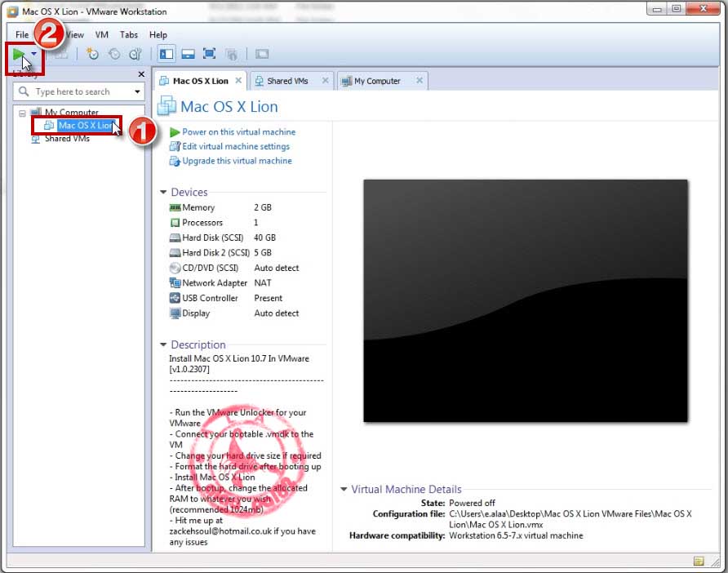Close the Mac OS X Lion tab

pos(238,80)
